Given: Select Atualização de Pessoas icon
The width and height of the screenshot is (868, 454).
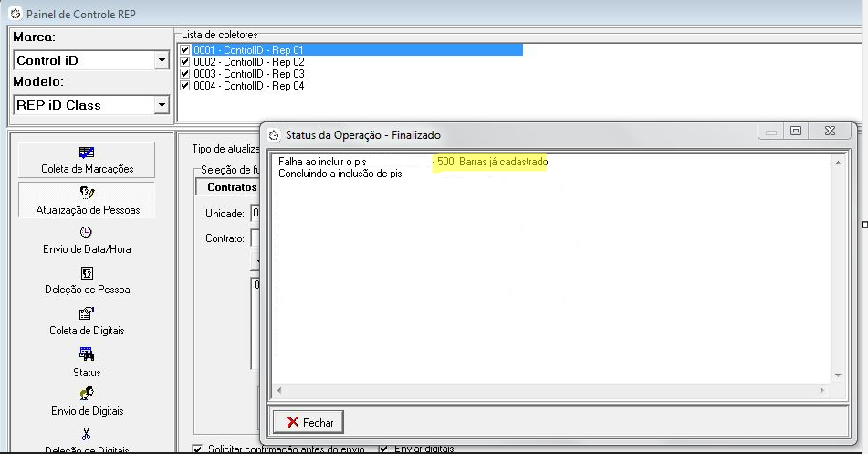Looking at the screenshot, I should click(87, 193).
